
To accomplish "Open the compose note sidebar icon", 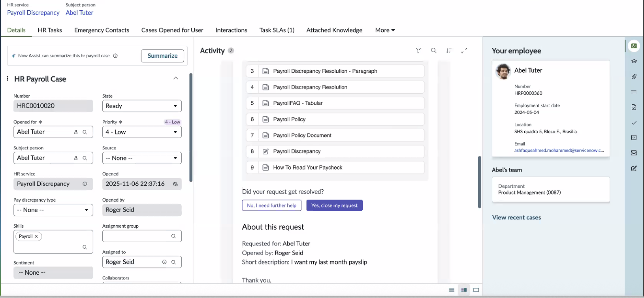I will tap(634, 168).
